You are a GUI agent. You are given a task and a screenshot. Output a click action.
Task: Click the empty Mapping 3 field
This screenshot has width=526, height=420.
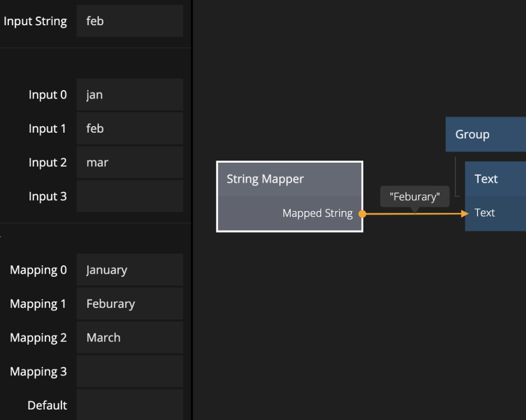coord(130,371)
